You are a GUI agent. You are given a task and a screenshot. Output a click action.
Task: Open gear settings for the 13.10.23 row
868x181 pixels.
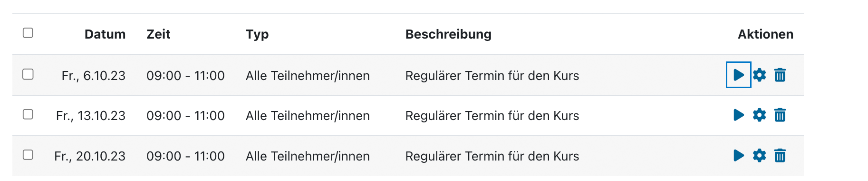pos(759,115)
